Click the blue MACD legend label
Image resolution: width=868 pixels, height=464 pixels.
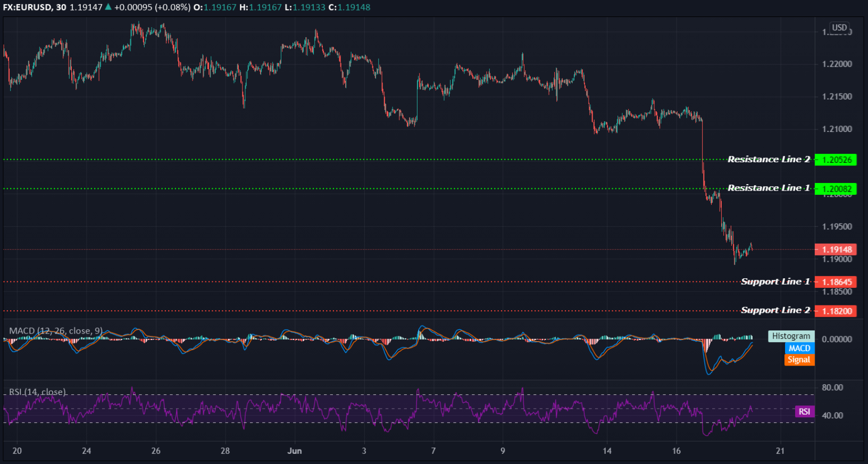tap(799, 348)
